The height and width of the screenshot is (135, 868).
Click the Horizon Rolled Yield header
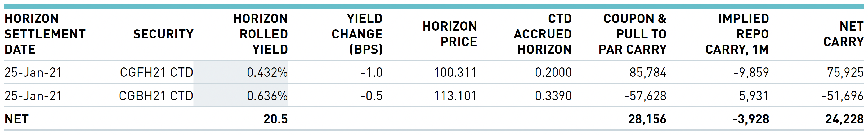[x=261, y=34]
